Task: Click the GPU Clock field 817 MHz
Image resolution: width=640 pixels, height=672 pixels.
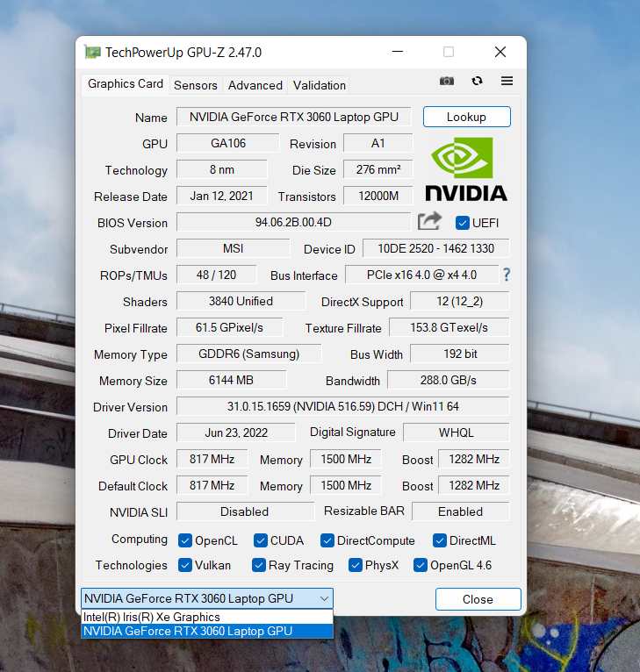Action: pyautogui.click(x=212, y=459)
